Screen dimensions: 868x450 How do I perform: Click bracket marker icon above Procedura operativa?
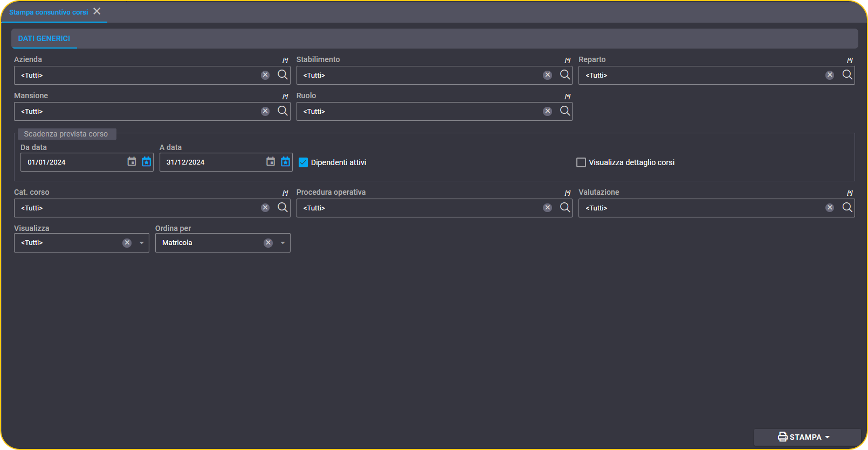coord(568,193)
